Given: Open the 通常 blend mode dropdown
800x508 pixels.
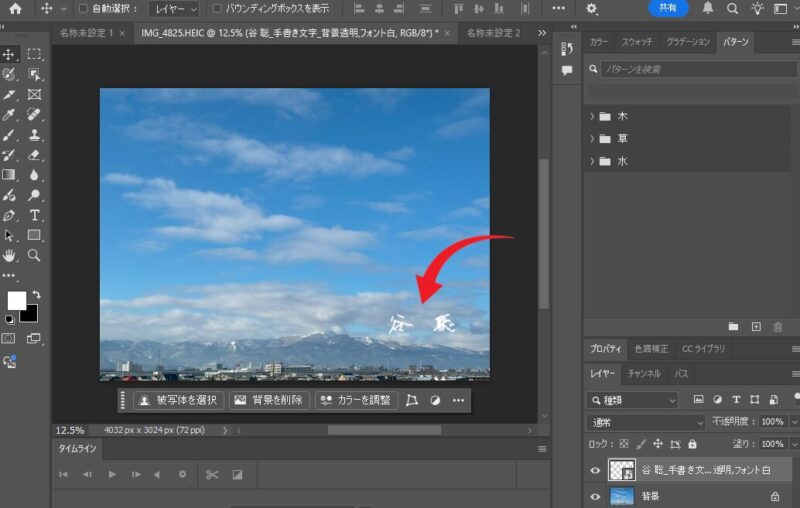Looking at the screenshot, I should coord(645,422).
